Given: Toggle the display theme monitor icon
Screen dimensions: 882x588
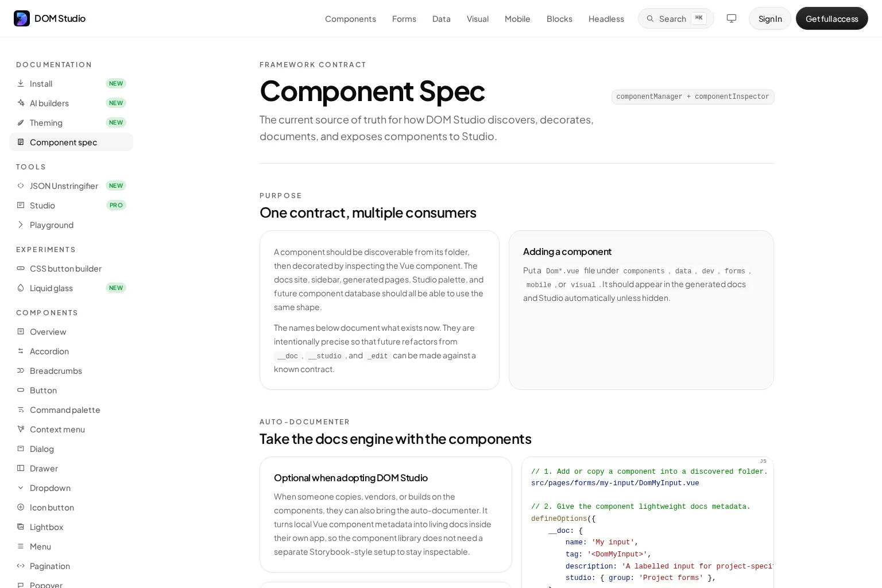Looking at the screenshot, I should click(x=732, y=18).
